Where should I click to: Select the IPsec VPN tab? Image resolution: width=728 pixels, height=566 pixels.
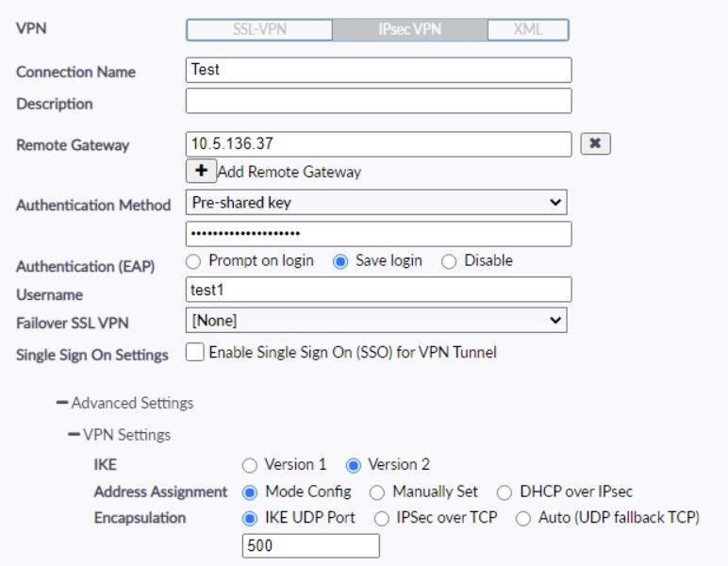tap(410, 30)
